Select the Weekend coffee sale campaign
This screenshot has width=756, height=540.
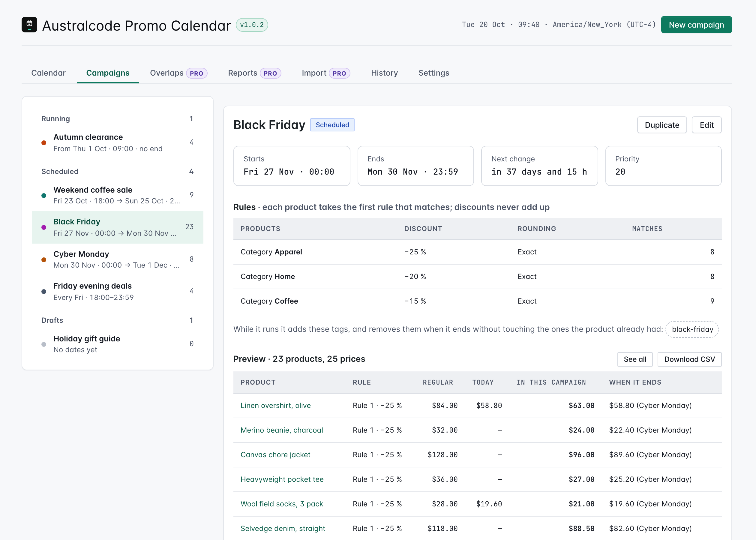coord(117,195)
